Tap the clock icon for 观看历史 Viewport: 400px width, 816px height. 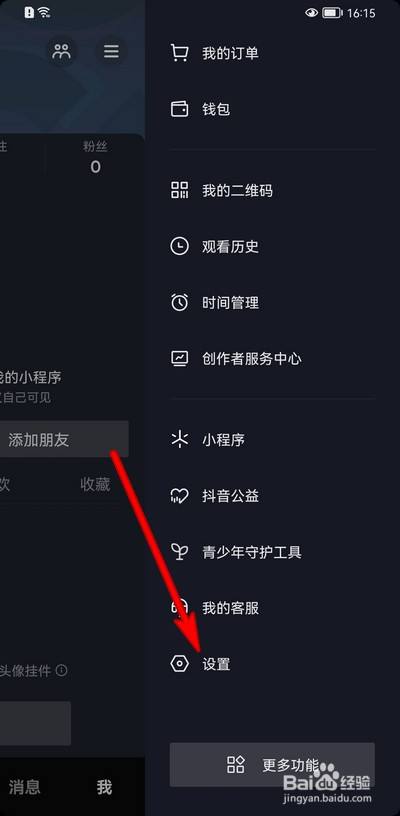pyautogui.click(x=179, y=246)
